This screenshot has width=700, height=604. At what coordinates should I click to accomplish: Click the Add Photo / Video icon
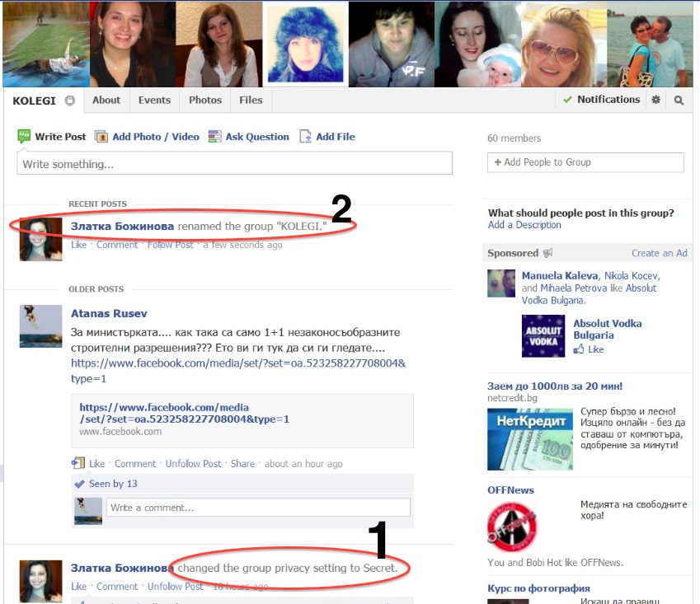click(x=101, y=137)
